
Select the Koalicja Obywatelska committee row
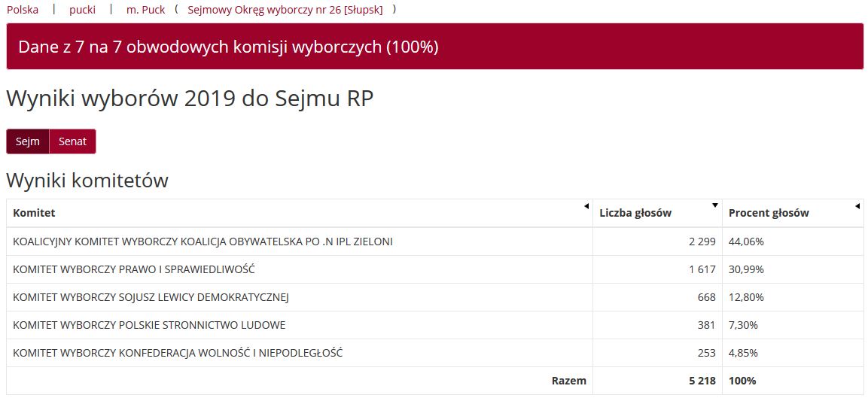point(203,242)
